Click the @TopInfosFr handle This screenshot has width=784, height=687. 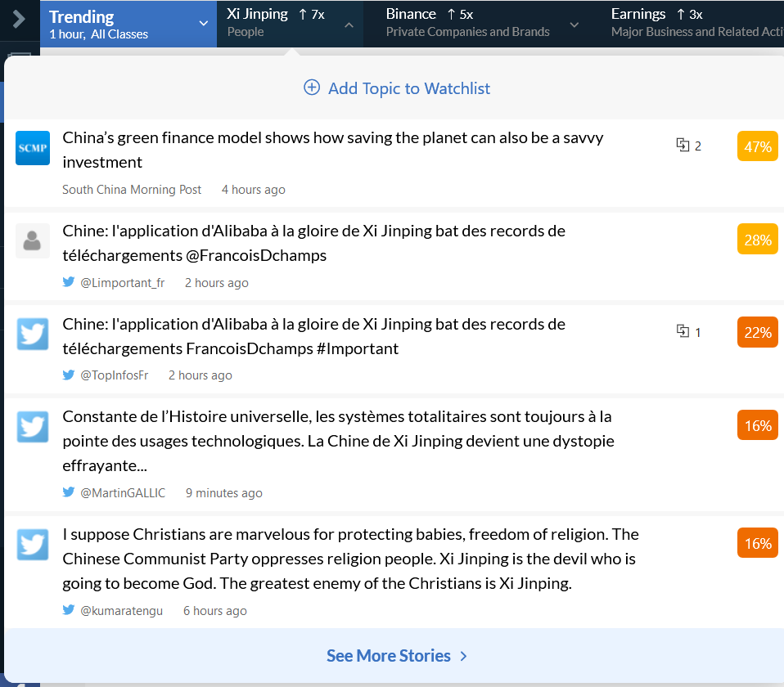click(115, 375)
